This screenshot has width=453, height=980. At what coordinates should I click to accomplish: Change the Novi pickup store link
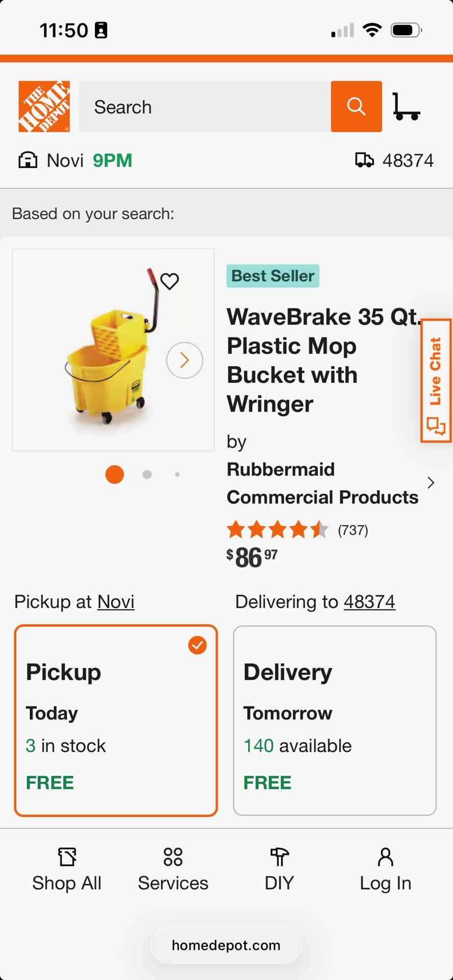[116, 602]
